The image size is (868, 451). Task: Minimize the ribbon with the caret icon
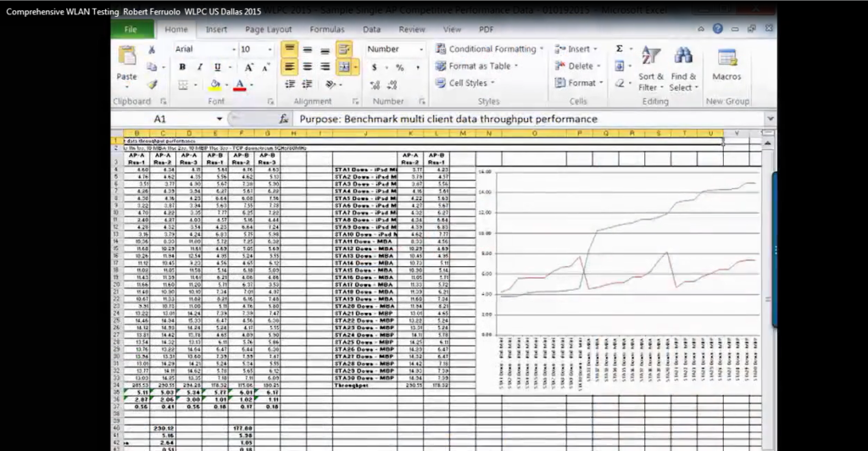pos(701,29)
